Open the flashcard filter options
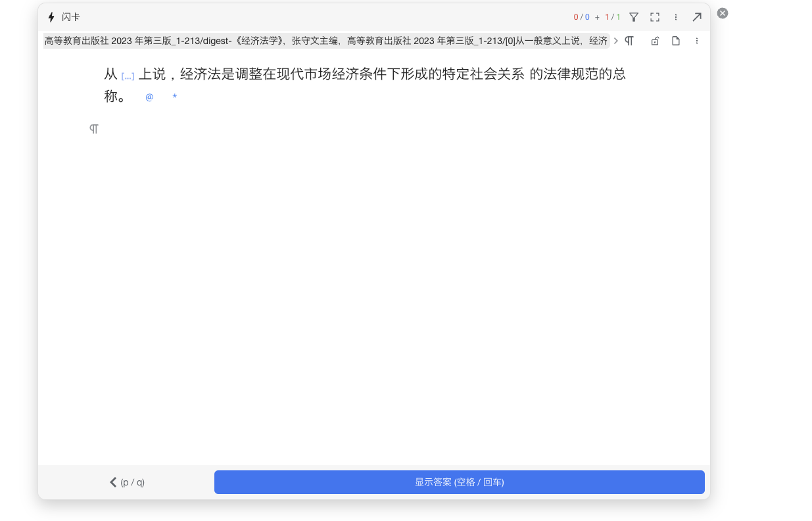 [x=633, y=16]
